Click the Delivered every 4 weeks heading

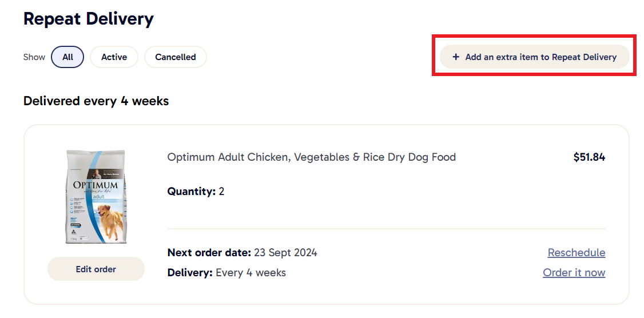point(96,101)
